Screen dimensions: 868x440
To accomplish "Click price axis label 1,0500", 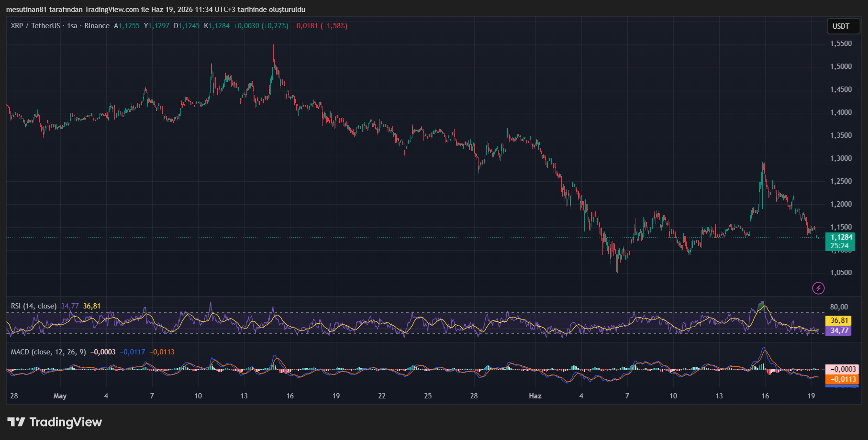I will point(841,273).
